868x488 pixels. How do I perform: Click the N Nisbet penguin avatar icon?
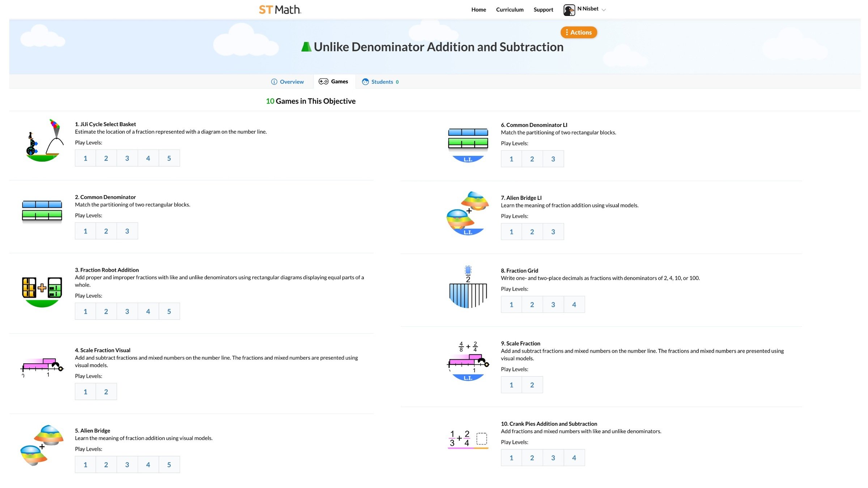coord(569,10)
